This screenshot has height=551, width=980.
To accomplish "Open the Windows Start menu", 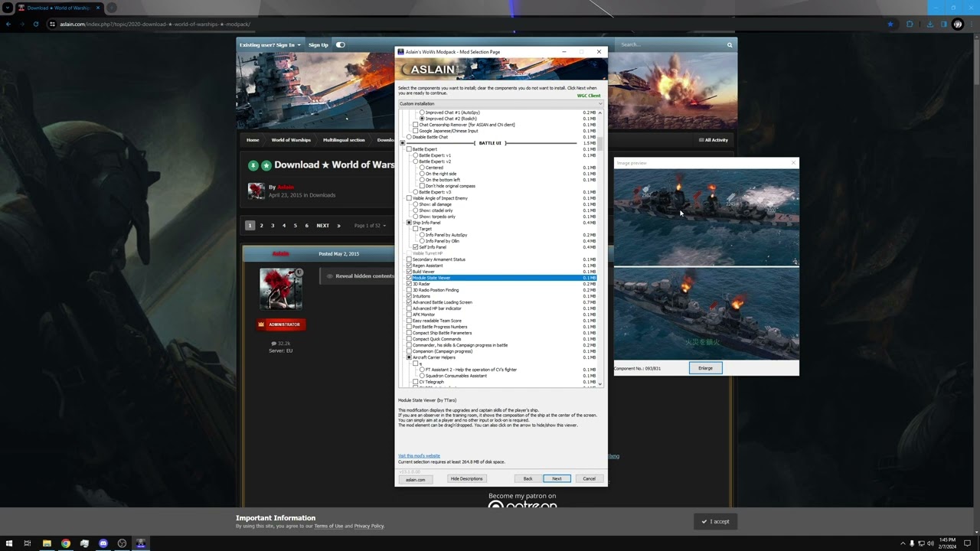I will [8, 543].
